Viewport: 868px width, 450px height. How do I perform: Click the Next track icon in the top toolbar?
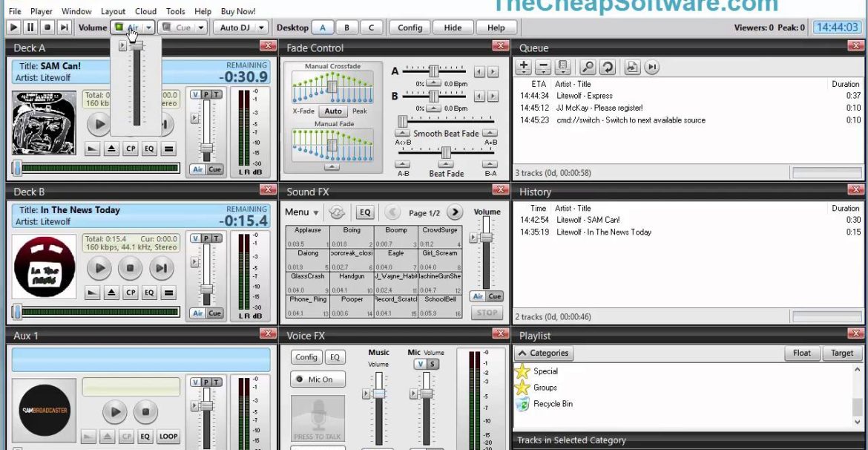[x=65, y=27]
